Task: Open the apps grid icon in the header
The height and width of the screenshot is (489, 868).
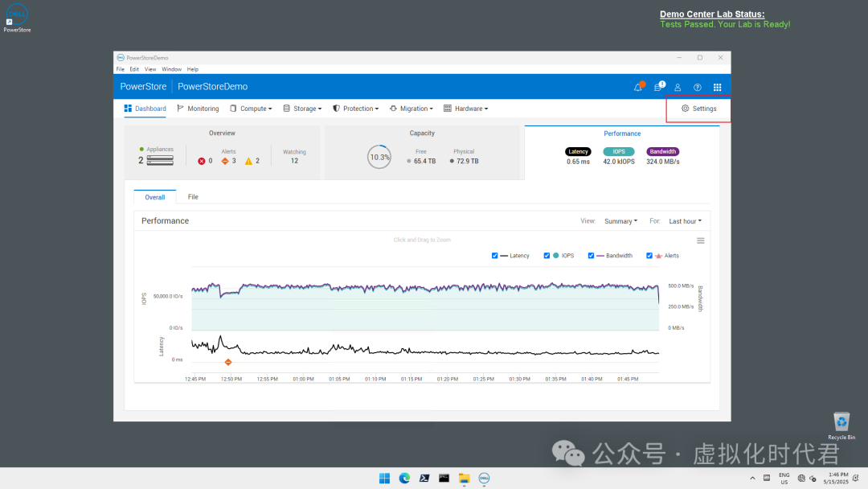Action: (718, 87)
